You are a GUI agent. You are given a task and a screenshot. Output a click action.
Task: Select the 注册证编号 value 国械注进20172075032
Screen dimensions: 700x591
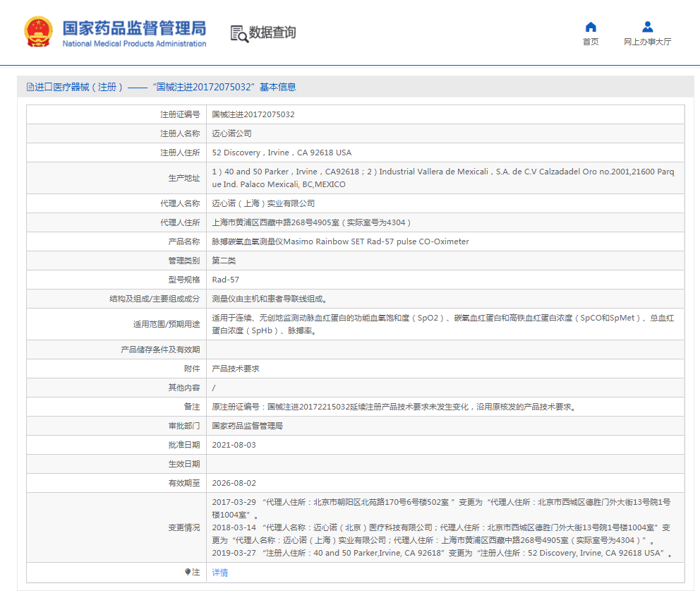coord(253,114)
